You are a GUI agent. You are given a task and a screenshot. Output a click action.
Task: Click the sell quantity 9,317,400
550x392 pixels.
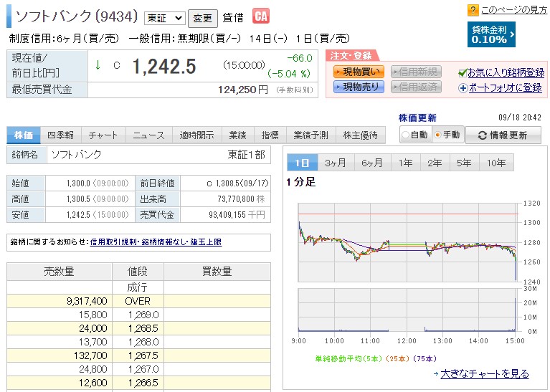87,301
